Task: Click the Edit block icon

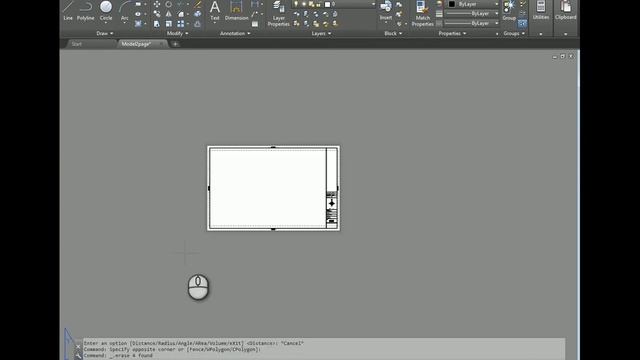Action: click(x=399, y=14)
